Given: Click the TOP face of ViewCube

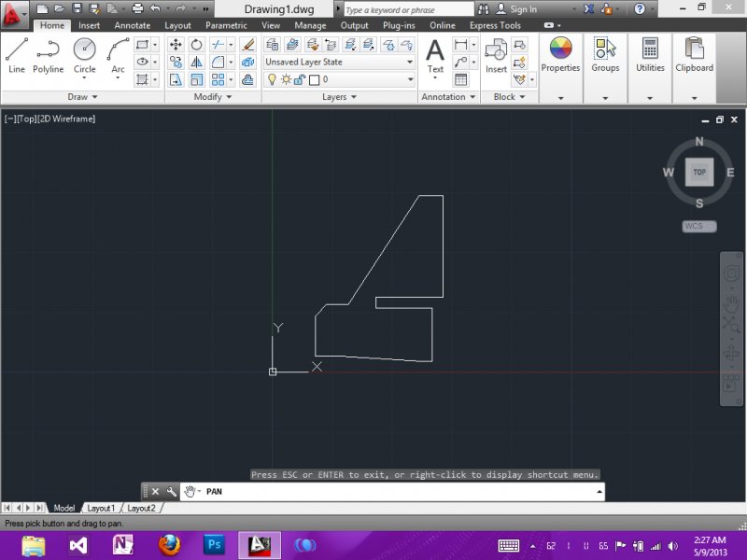Looking at the screenshot, I should [698, 172].
